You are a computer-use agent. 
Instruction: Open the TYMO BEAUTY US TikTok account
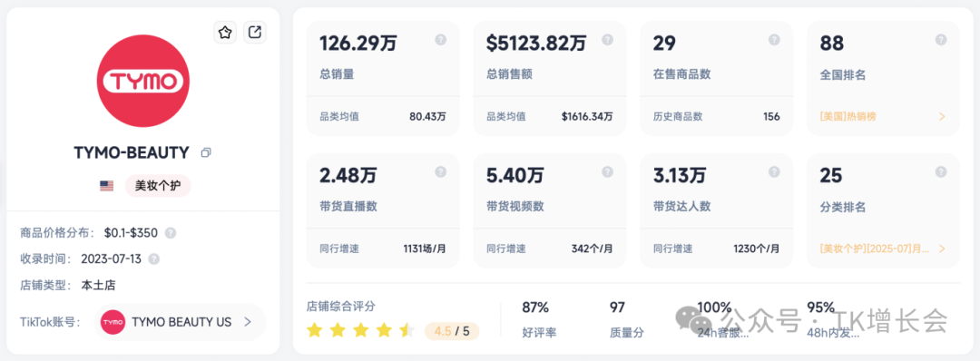point(180,322)
